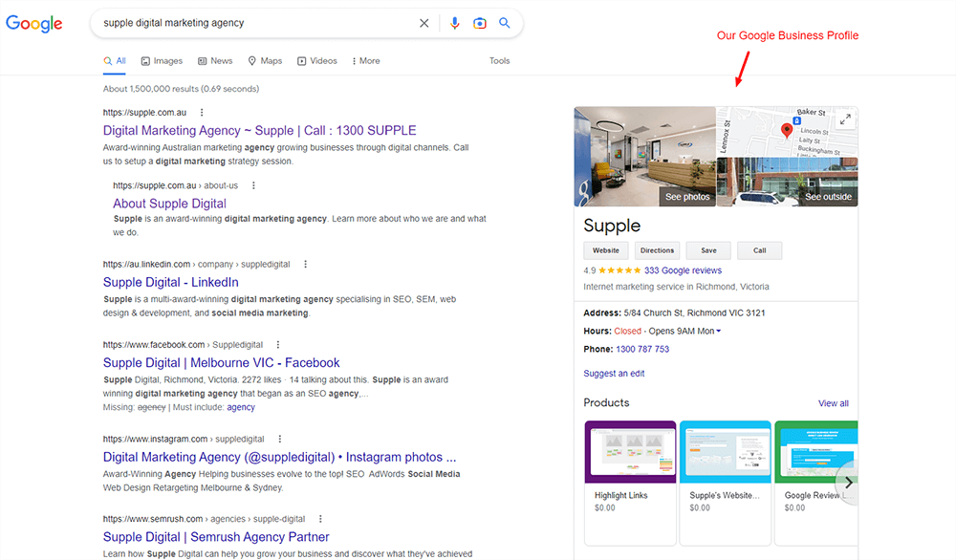Image resolution: width=956 pixels, height=560 pixels.
Task: Open Supple Digital Semrush Agency Partner result
Action: pyautogui.click(x=216, y=537)
